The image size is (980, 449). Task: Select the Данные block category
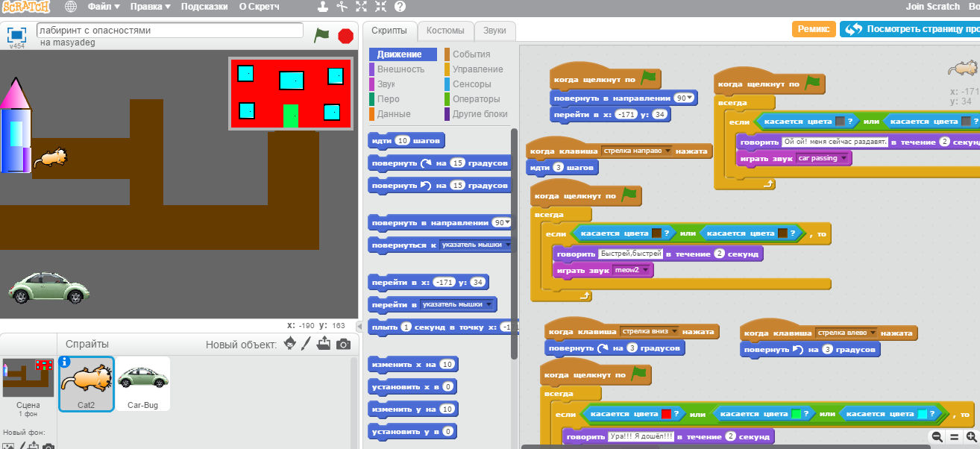click(x=394, y=114)
